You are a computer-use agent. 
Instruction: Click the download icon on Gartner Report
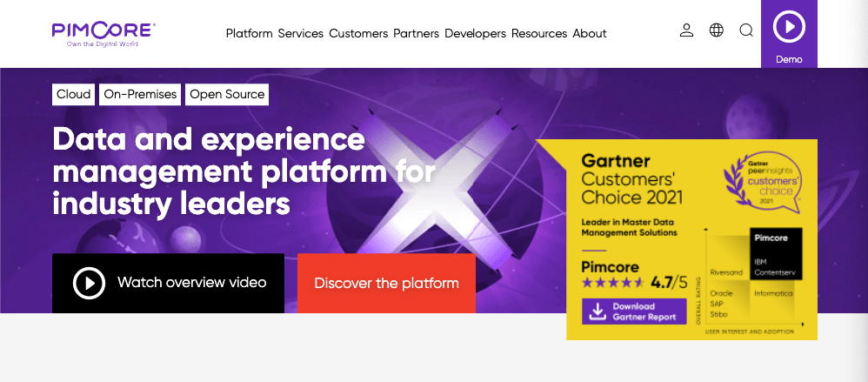(597, 311)
